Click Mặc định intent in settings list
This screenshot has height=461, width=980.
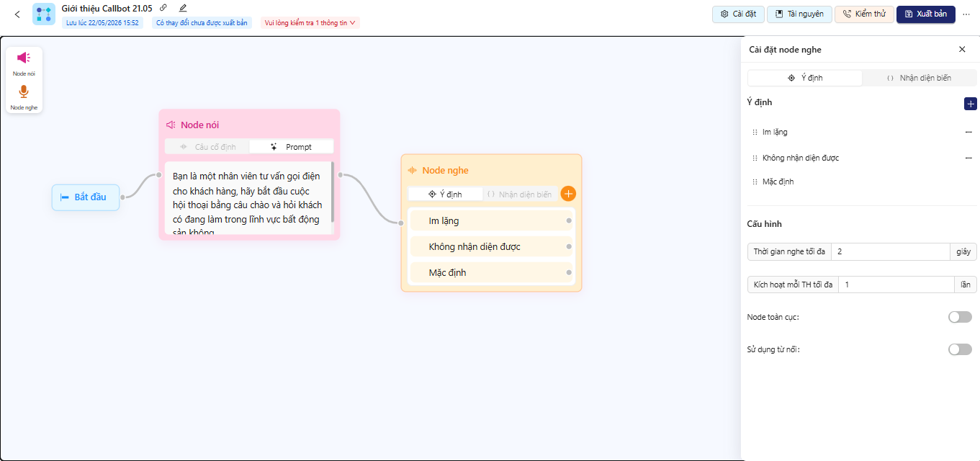pyautogui.click(x=778, y=182)
